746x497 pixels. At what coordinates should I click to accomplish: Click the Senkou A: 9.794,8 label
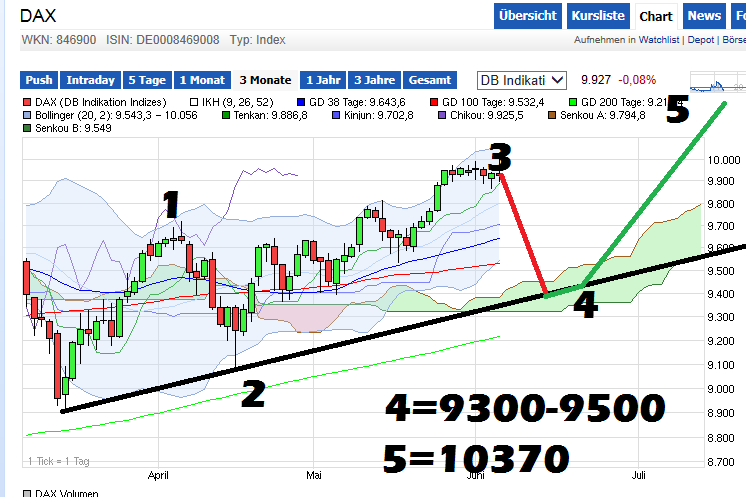pos(603,115)
